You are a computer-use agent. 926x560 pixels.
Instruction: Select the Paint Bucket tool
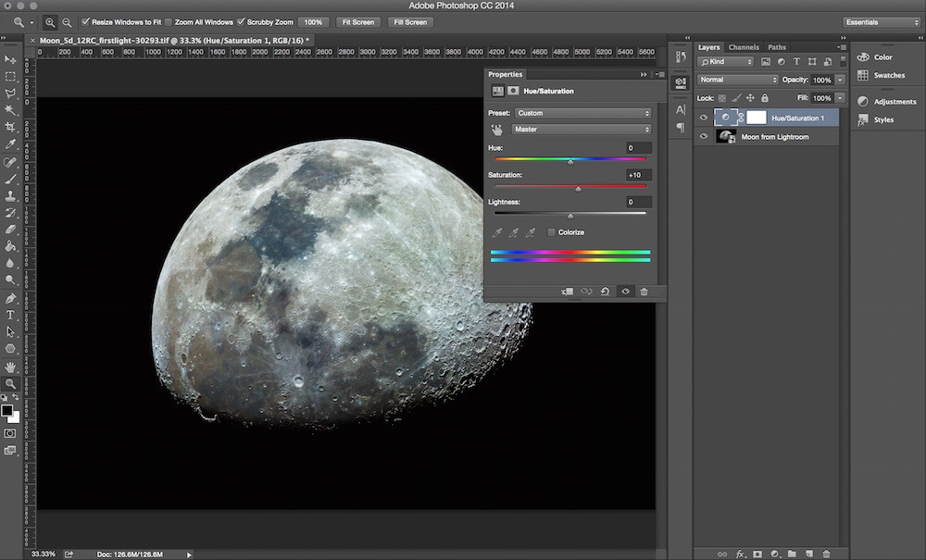pos(10,246)
